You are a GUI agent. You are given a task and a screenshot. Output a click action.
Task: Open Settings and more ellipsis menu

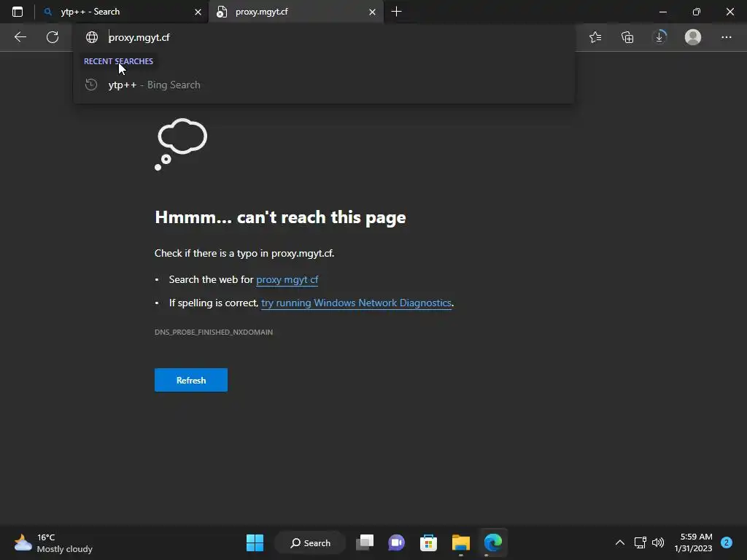pyautogui.click(x=726, y=37)
